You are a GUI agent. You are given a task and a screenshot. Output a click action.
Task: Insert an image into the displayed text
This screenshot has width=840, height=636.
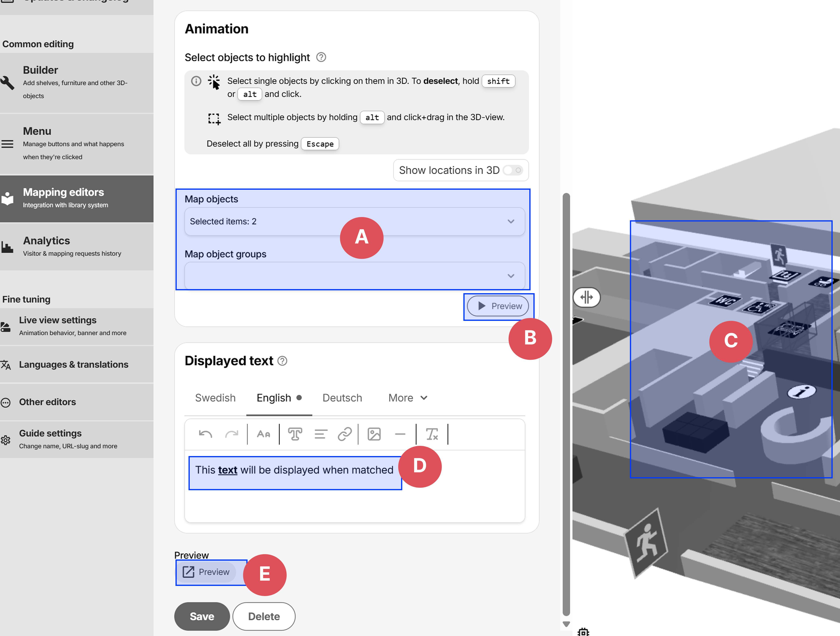[x=374, y=434]
